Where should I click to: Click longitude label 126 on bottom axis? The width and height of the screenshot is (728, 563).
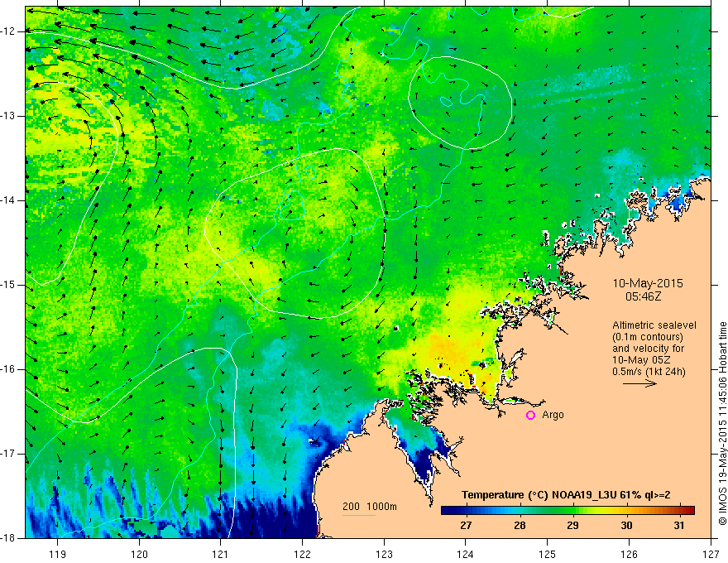(x=629, y=554)
